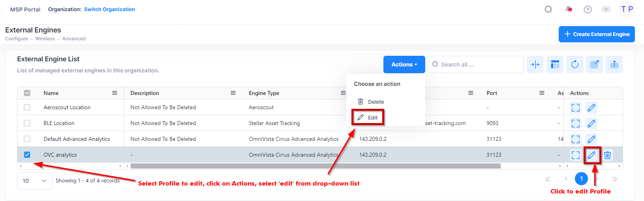Open the Name column menu
This screenshot has width=644, height=201.
pos(115,93)
